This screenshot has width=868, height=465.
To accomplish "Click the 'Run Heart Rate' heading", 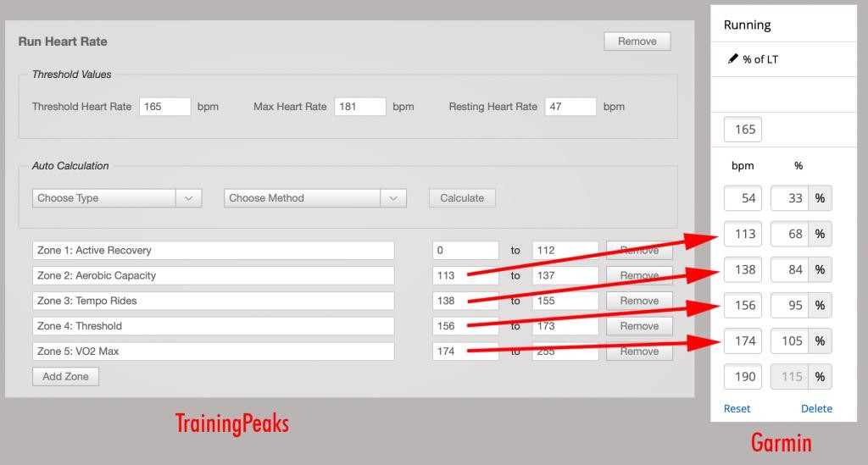I will point(63,42).
